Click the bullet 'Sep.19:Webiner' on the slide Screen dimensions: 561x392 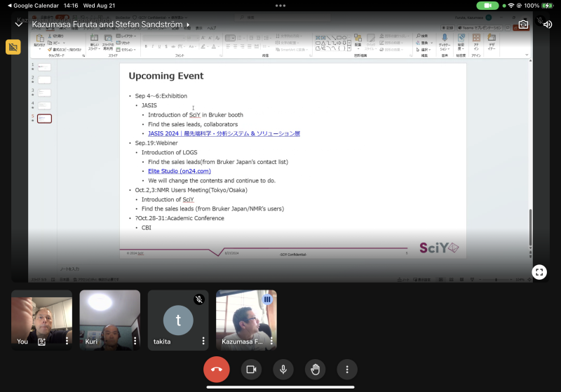point(156,143)
